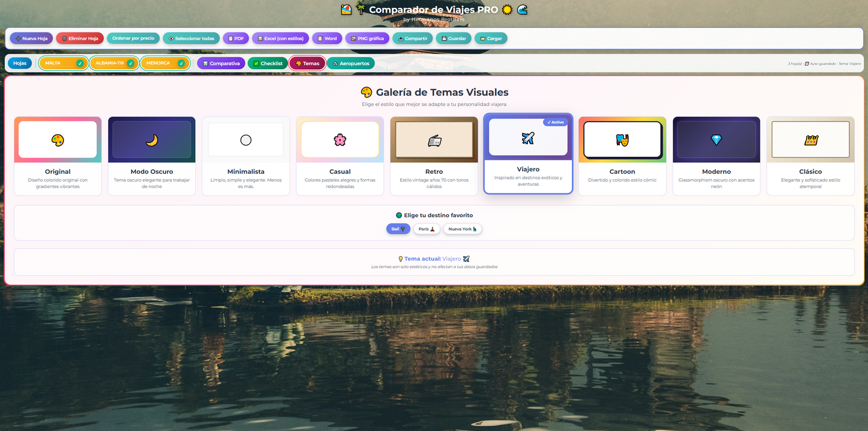Image resolution: width=868 pixels, height=431 pixels.
Task: Open the Temas tab
Action: point(308,63)
